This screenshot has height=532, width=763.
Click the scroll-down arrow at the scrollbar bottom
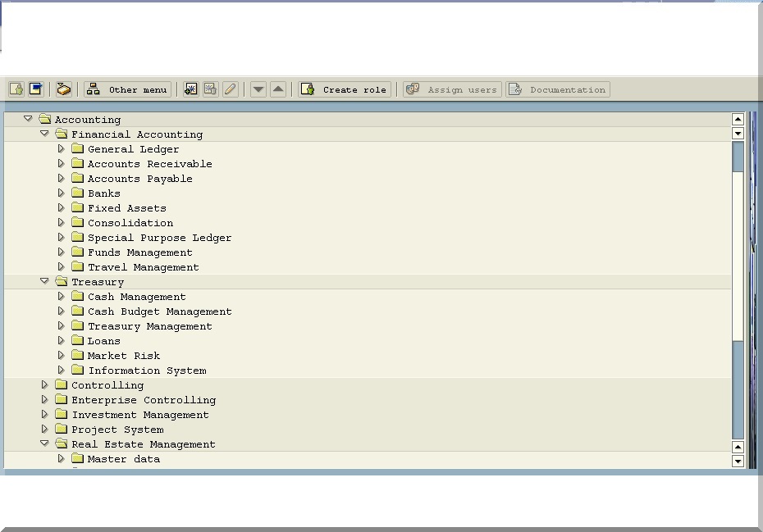pyautogui.click(x=738, y=461)
